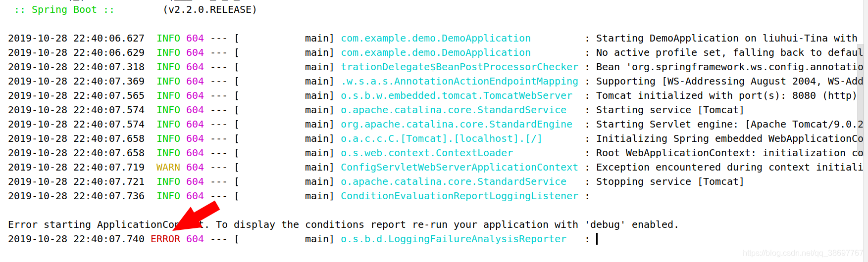
Task: Click the AnnotationActionEndpointMapping class link
Action: pyautogui.click(x=460, y=82)
